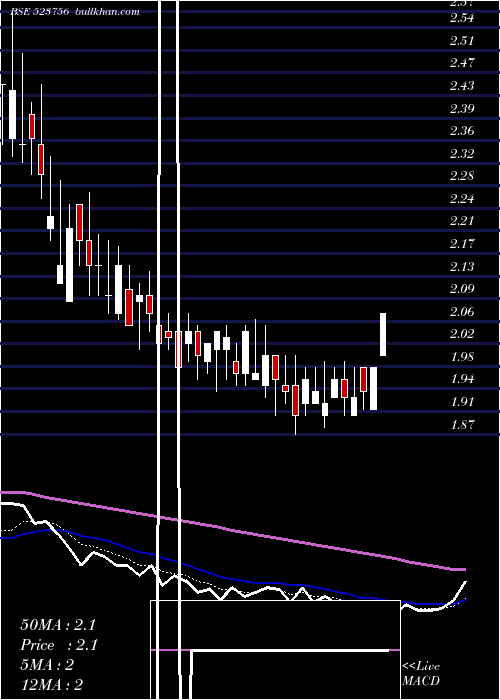Click the 2.02 axis label

pos(462,334)
